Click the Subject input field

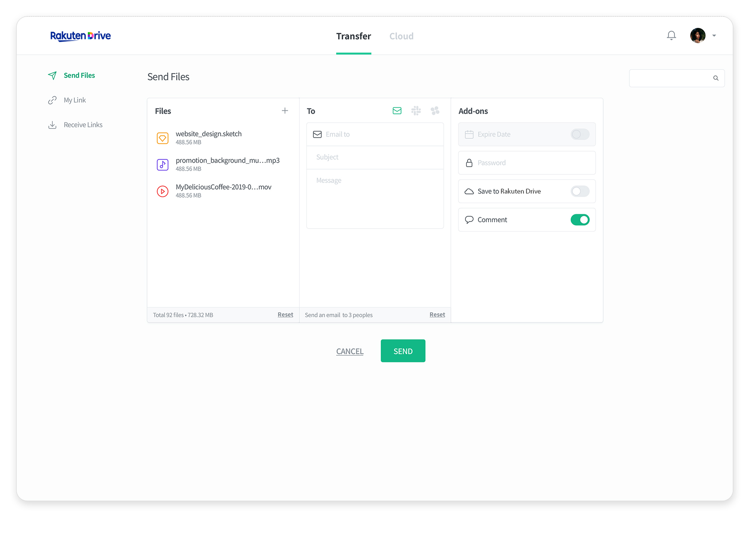[x=376, y=156]
